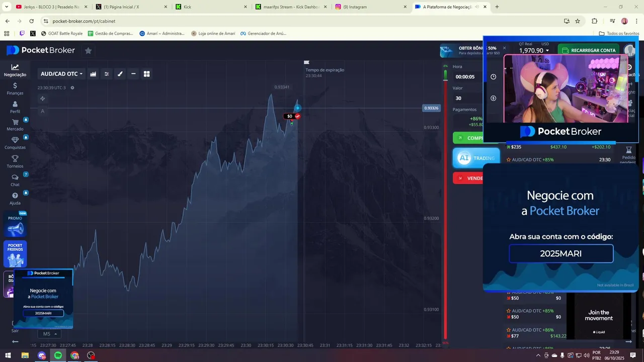Switch to the Página Inicial / X tab
The image size is (644, 362).
130,7
